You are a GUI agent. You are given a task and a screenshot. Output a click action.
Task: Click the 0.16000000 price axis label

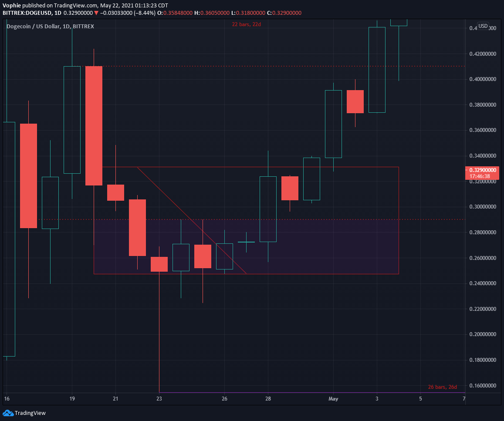483,385
